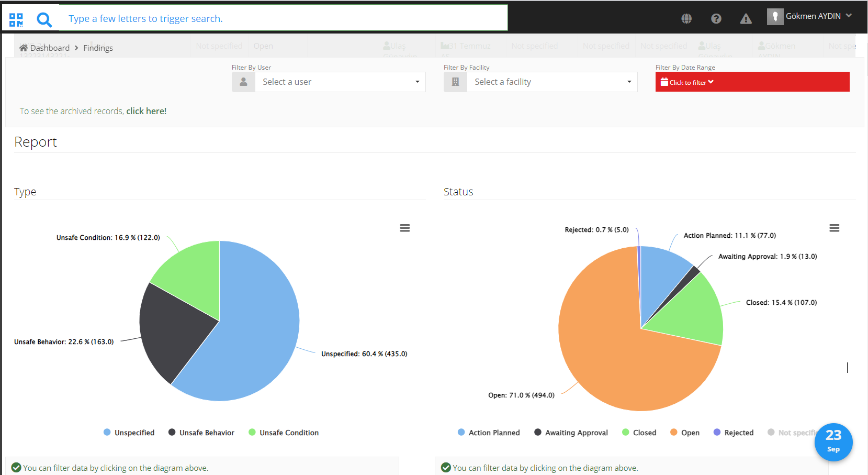Follow the archived records click here link
The height and width of the screenshot is (475, 868).
point(146,111)
